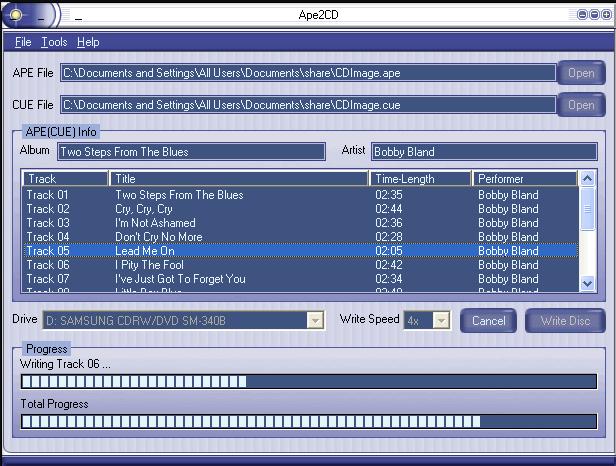Viewport: 616px width, 466px height.
Task: Open the Tools menu
Action: (x=54, y=42)
